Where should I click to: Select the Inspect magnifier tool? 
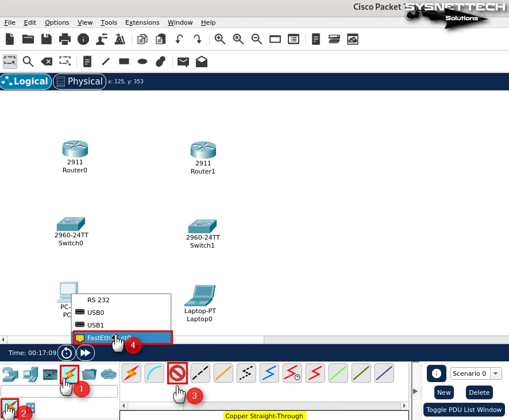pos(28,61)
